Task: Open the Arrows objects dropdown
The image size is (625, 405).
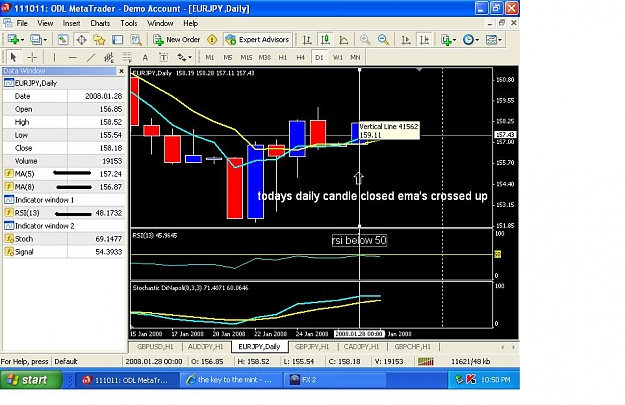Action: coord(184,57)
